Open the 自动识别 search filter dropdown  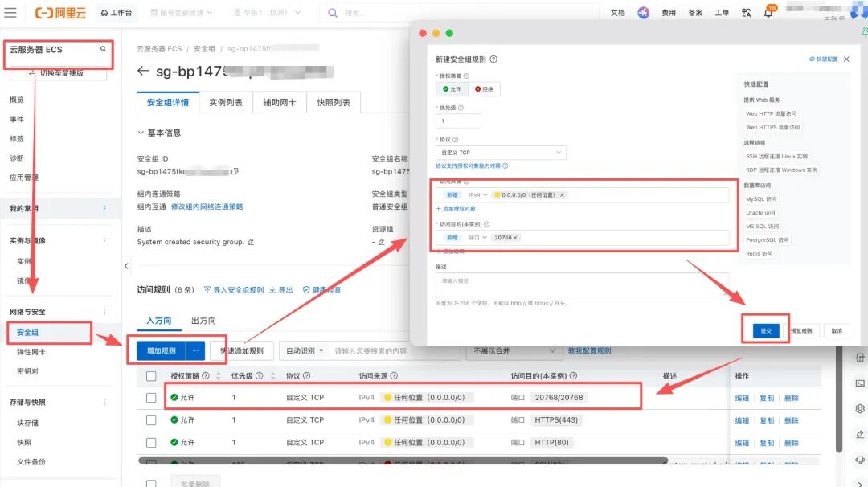point(305,351)
